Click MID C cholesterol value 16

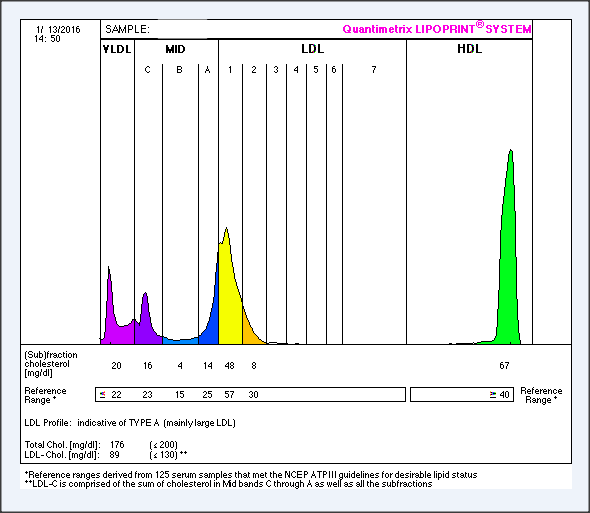[148, 365]
